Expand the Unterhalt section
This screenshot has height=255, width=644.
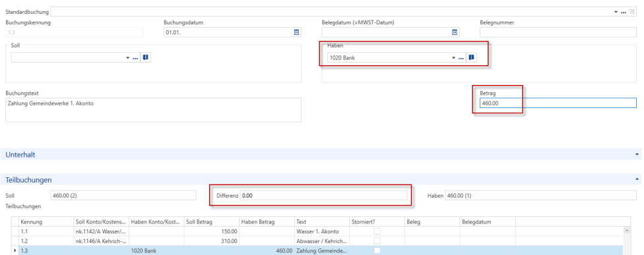click(637, 155)
